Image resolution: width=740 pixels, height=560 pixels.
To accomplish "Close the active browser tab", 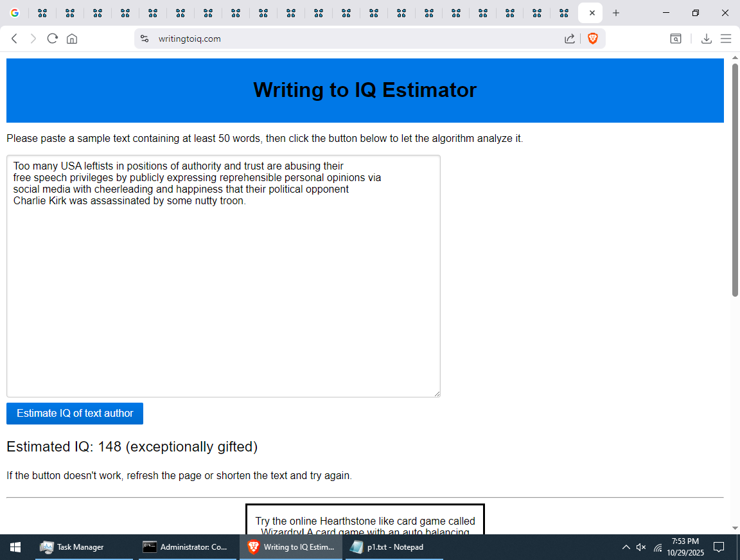I will [x=592, y=13].
